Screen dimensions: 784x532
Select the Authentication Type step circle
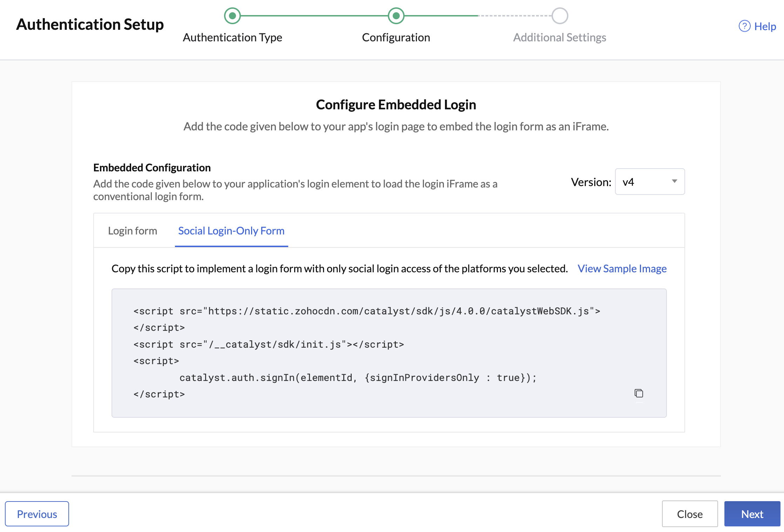tap(232, 15)
